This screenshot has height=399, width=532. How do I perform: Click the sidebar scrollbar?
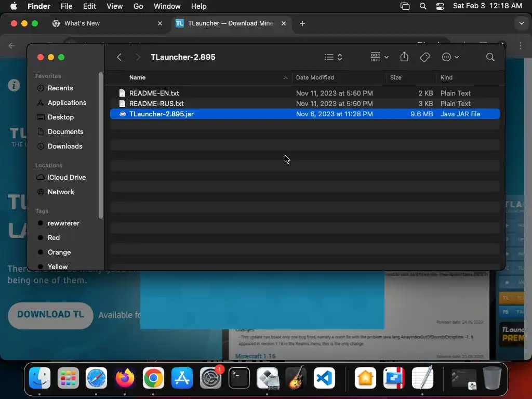[x=100, y=146]
